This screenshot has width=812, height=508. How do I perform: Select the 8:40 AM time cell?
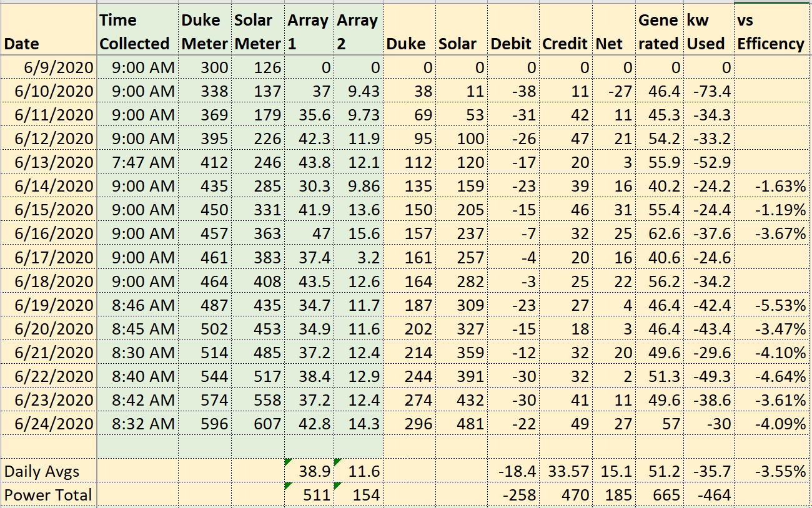pos(137,376)
